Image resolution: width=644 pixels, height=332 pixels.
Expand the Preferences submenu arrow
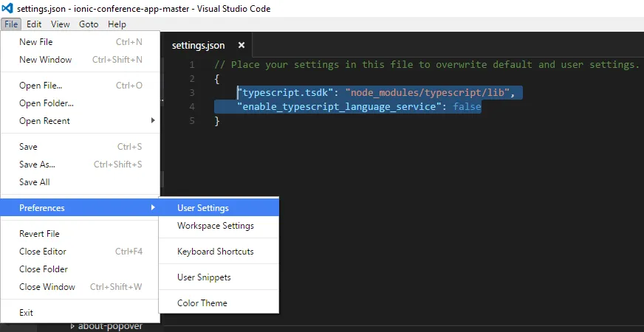point(153,207)
